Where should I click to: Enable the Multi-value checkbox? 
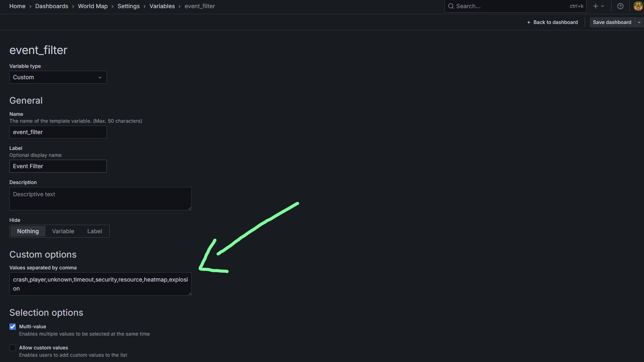pos(13,327)
